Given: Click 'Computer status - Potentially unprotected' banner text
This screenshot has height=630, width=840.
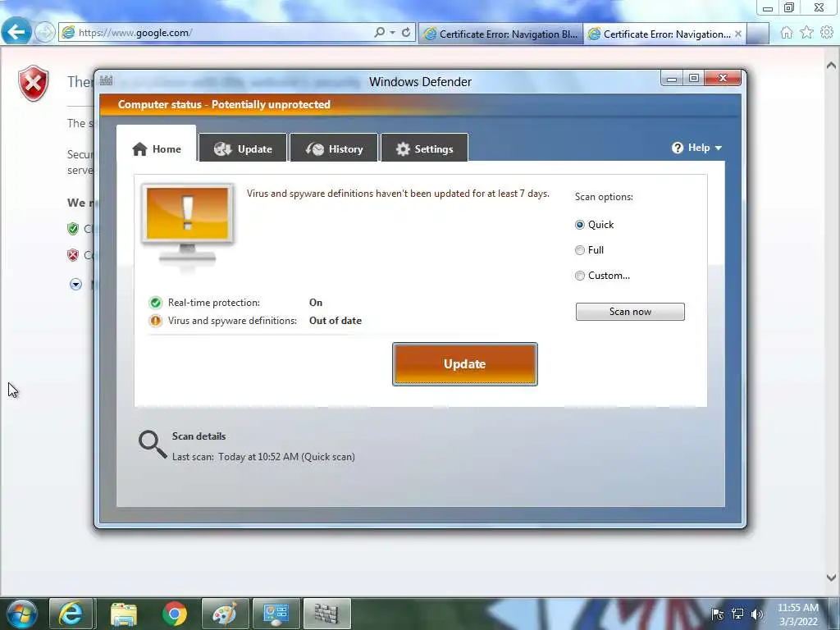Looking at the screenshot, I should [224, 104].
